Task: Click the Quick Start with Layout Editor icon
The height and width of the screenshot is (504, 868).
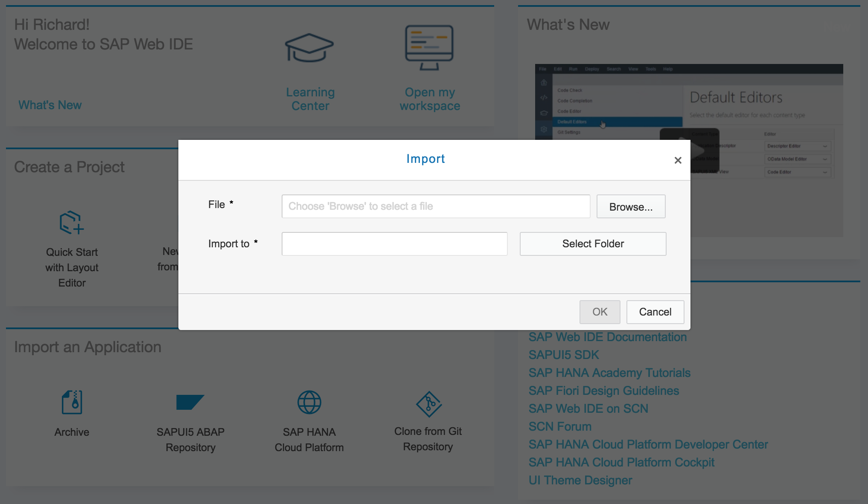Action: 72,222
